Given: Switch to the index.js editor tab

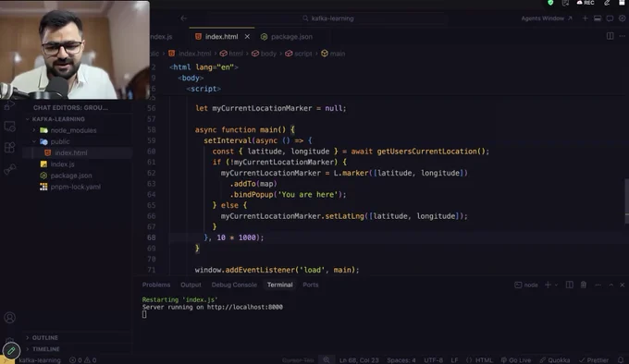Looking at the screenshot, I should pyautogui.click(x=162, y=36).
